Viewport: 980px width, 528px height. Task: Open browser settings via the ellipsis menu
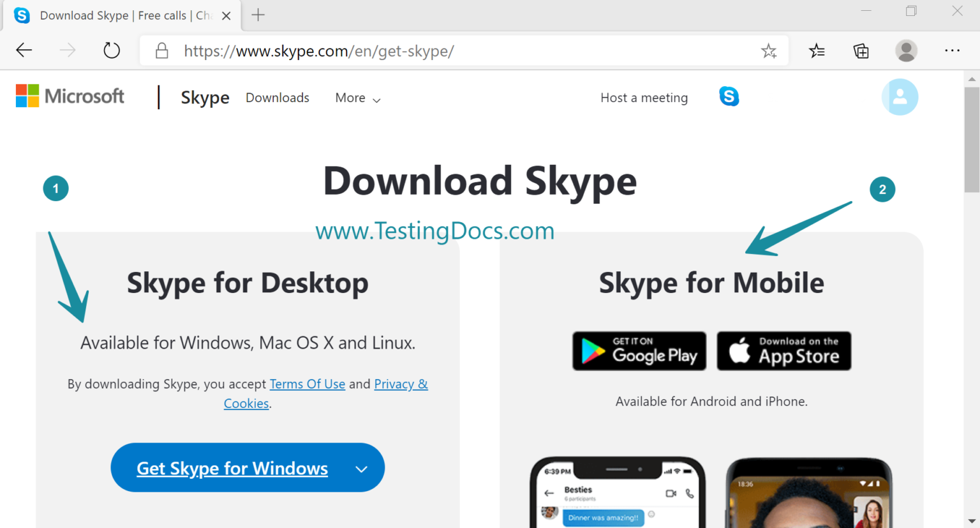click(952, 50)
